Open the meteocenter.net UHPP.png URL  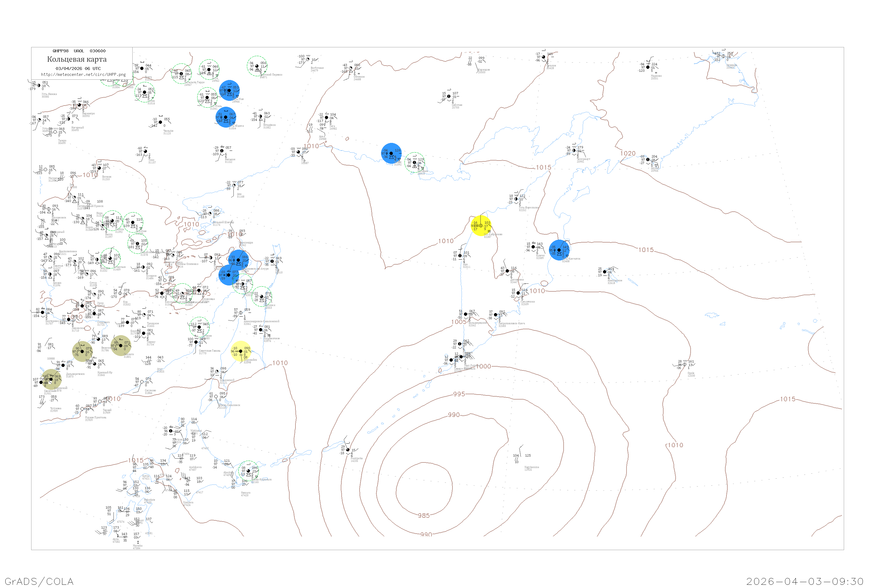(83, 75)
